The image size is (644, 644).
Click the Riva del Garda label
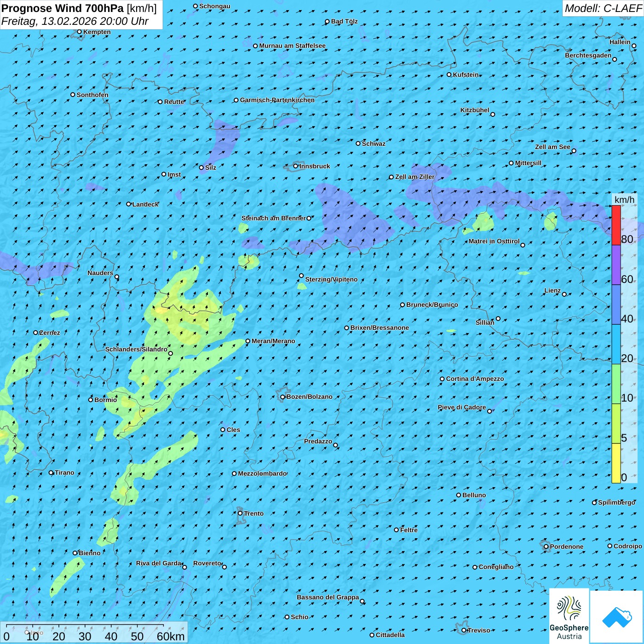[x=159, y=563]
